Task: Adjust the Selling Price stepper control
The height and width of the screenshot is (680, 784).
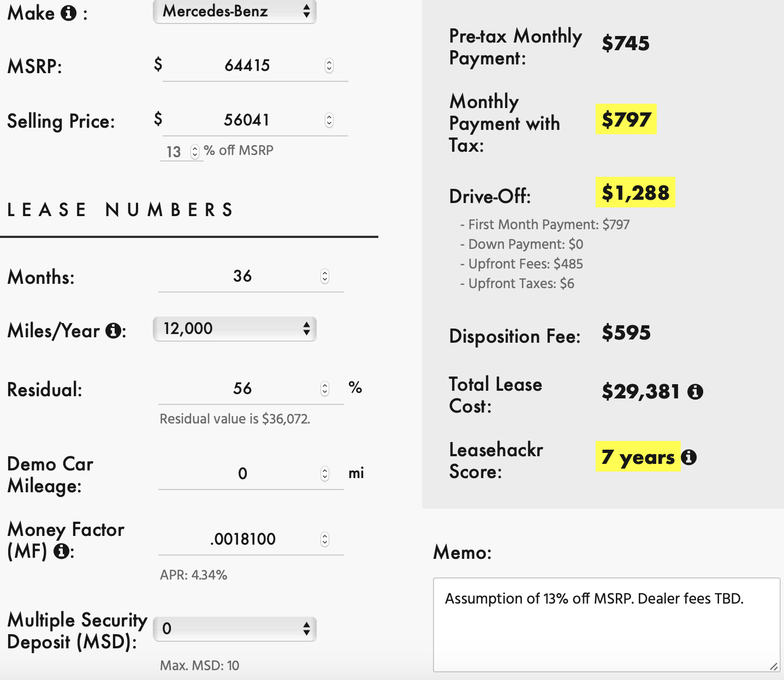Action: (x=329, y=120)
